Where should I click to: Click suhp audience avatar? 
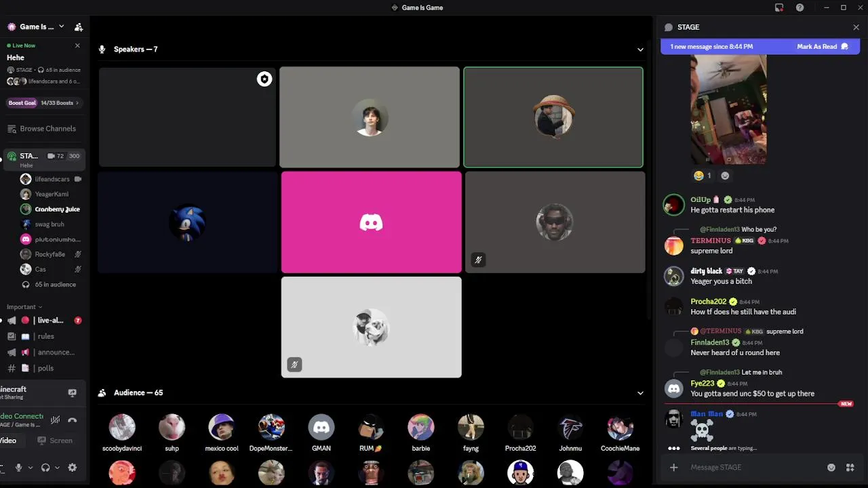coord(172,428)
